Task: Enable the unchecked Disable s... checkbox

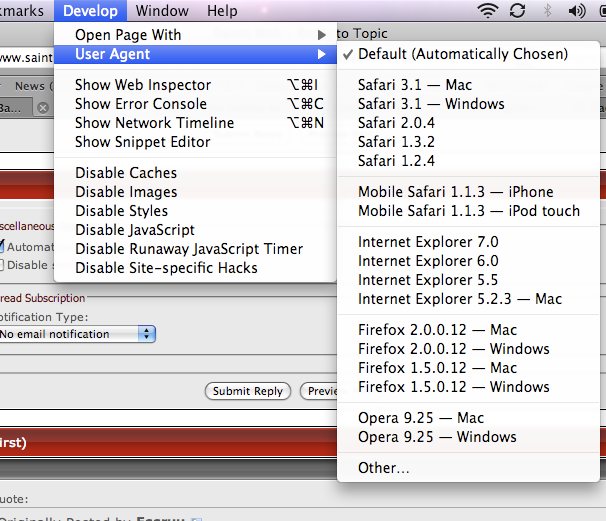Action: pos(3,265)
